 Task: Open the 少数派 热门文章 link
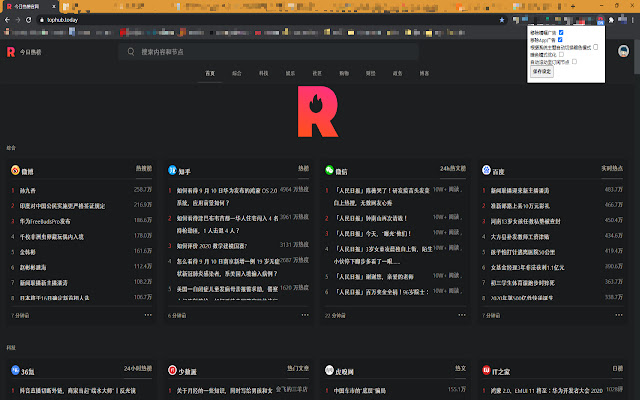click(x=298, y=368)
